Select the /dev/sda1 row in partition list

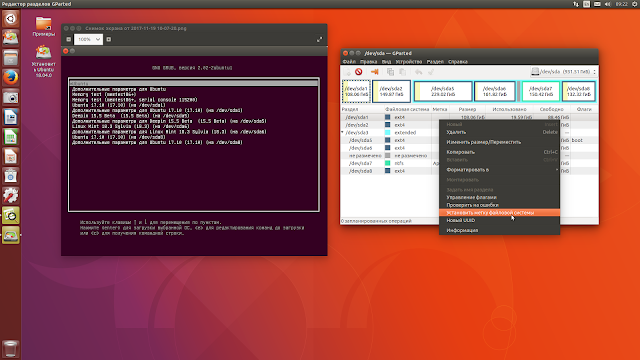tap(390, 117)
